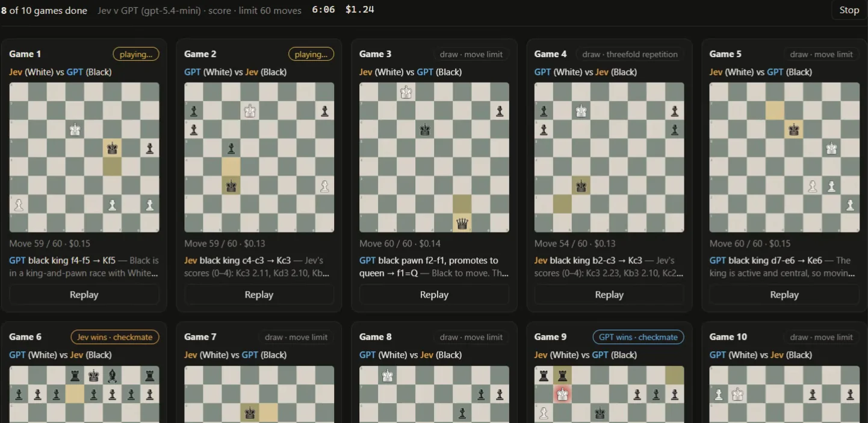Click the white king on Game 1 board

[x=75, y=130]
